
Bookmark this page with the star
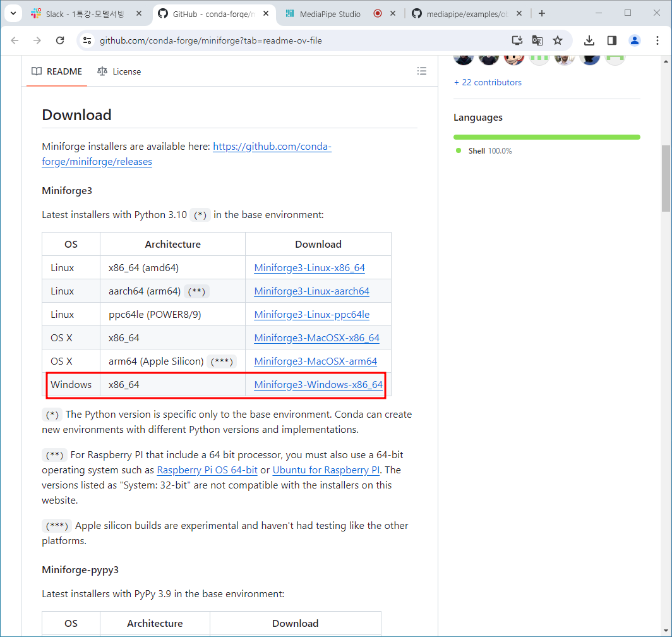pos(558,40)
